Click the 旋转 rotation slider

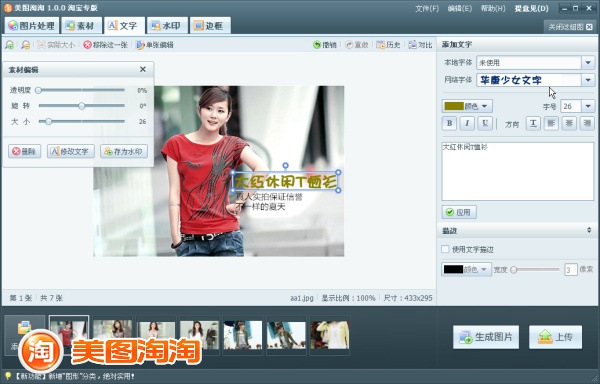(82, 106)
